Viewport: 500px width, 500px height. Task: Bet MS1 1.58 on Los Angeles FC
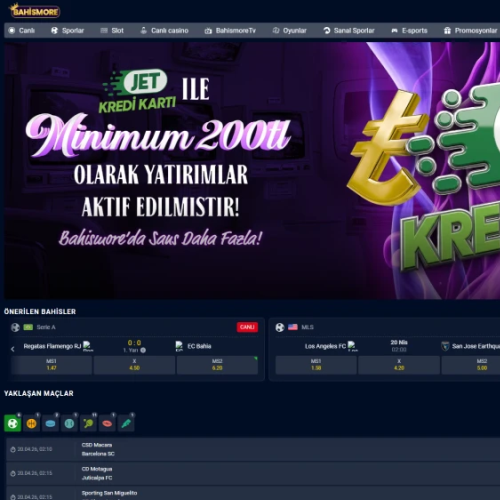pyautogui.click(x=316, y=365)
